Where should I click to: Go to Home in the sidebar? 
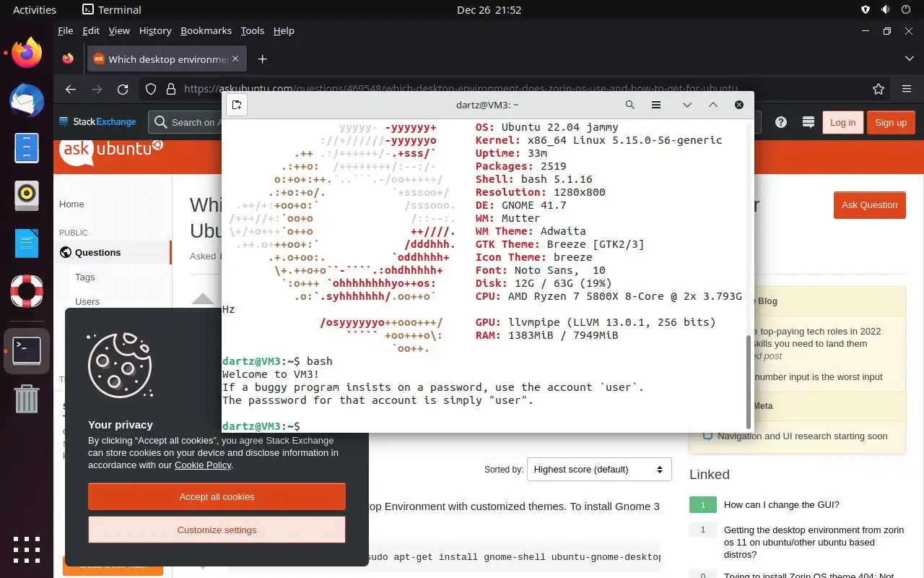pyautogui.click(x=71, y=204)
